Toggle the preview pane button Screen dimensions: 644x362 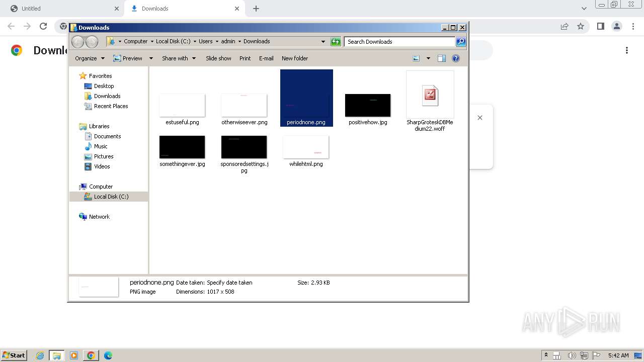[442, 58]
